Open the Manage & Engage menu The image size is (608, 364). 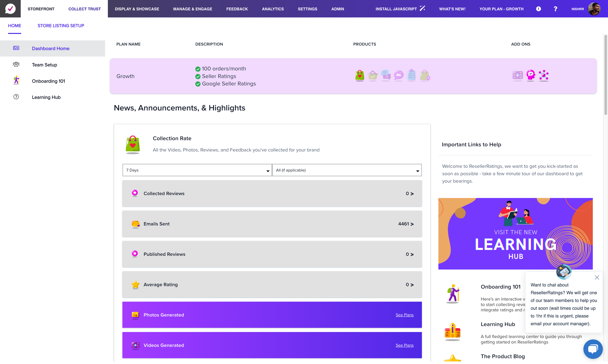(193, 9)
